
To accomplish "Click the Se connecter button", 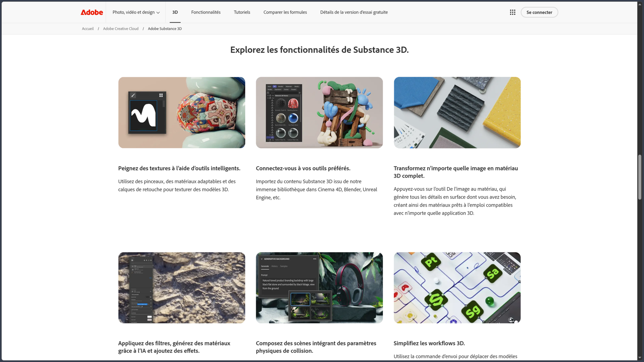I will click(539, 12).
